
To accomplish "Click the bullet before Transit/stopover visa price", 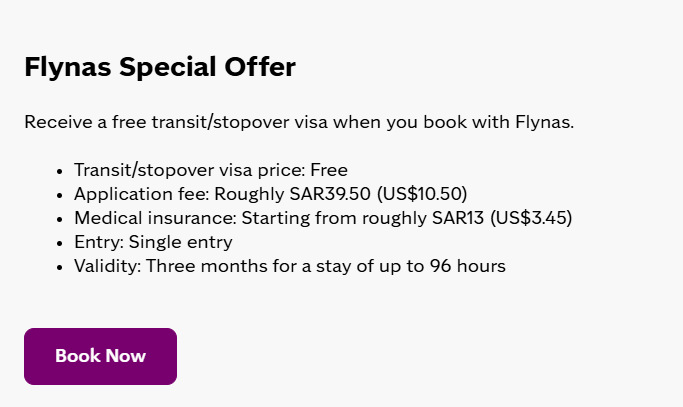I will coord(60,171).
